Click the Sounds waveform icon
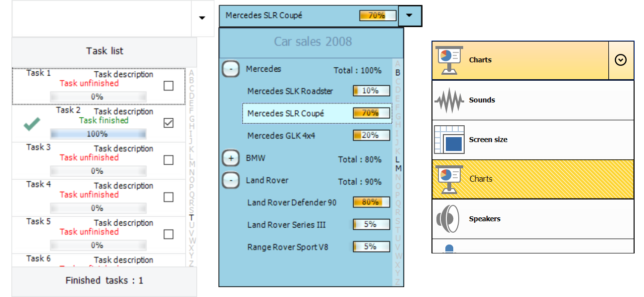The image size is (644, 297). (x=449, y=100)
